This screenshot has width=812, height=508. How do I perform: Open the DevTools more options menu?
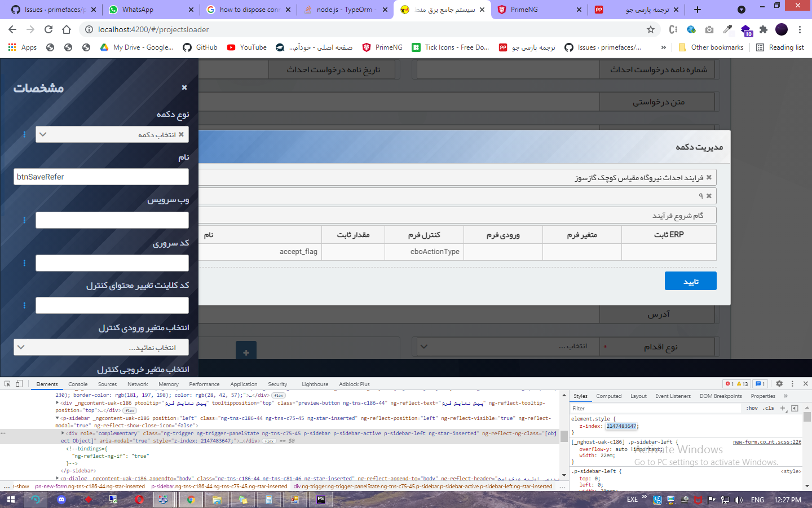(792, 384)
